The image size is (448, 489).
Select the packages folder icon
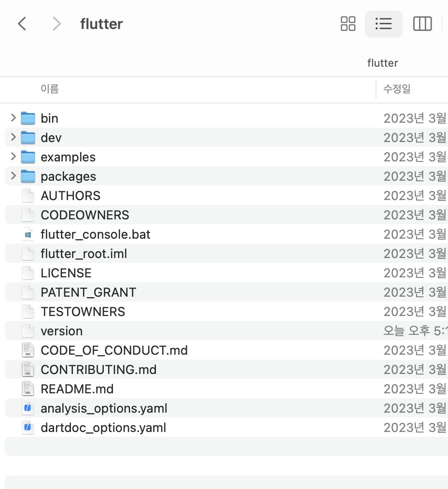pos(28,176)
